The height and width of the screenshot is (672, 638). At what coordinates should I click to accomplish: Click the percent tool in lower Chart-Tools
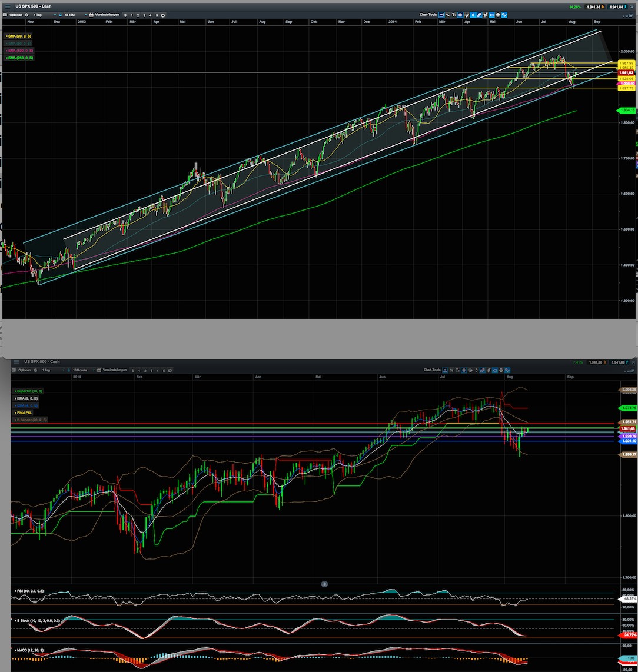click(x=451, y=370)
